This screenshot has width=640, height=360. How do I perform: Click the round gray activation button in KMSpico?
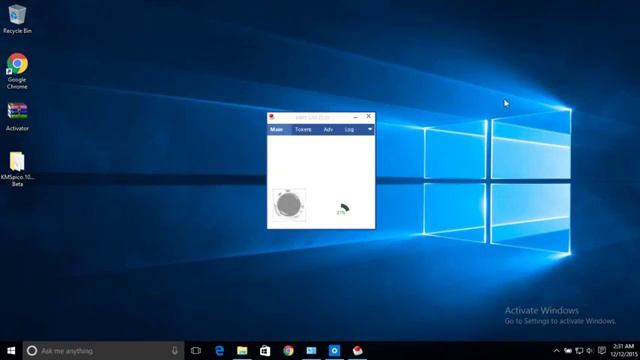pos(289,204)
